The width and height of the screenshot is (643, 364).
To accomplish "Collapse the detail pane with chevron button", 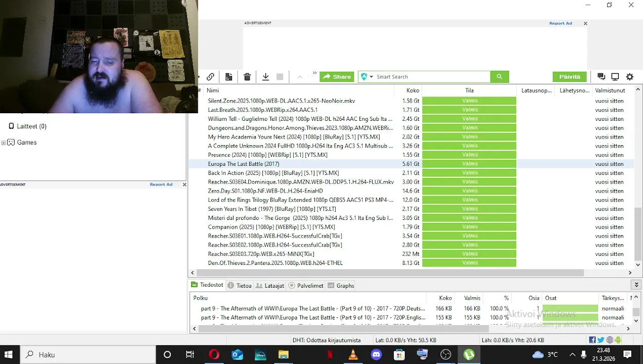I will pos(636,285).
